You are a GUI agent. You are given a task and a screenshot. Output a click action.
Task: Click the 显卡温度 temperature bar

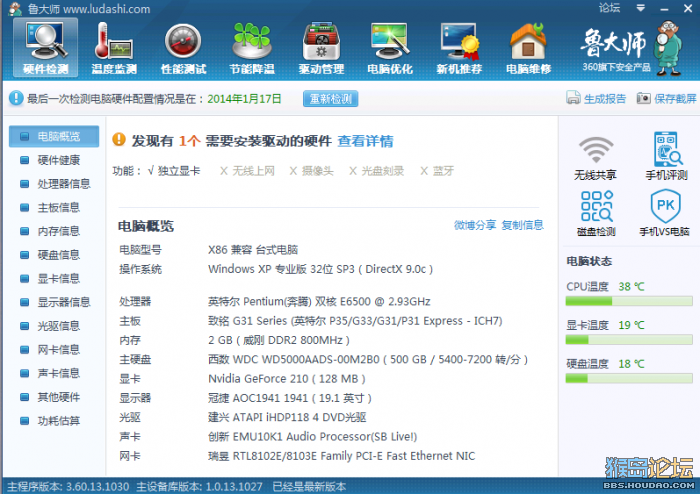[x=629, y=340]
